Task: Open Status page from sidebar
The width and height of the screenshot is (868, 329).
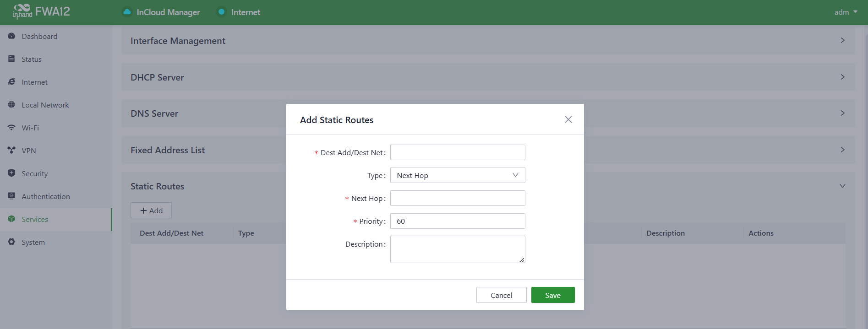Action: click(32, 59)
